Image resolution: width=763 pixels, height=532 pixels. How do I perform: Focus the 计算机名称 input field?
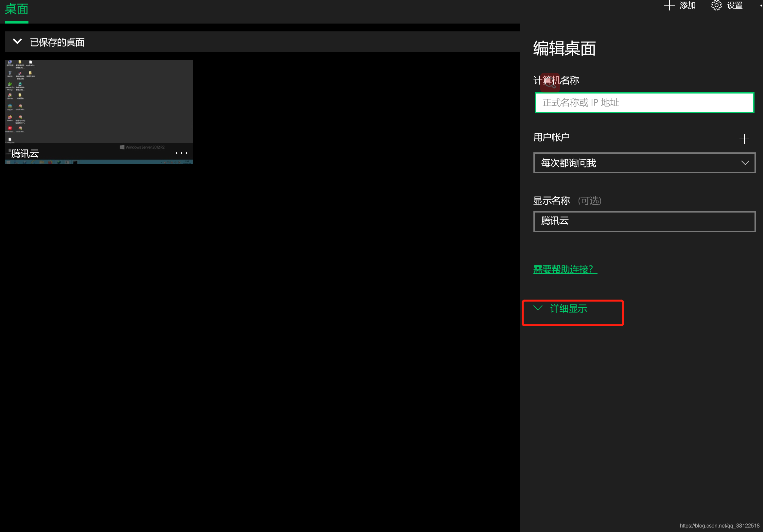click(x=644, y=103)
